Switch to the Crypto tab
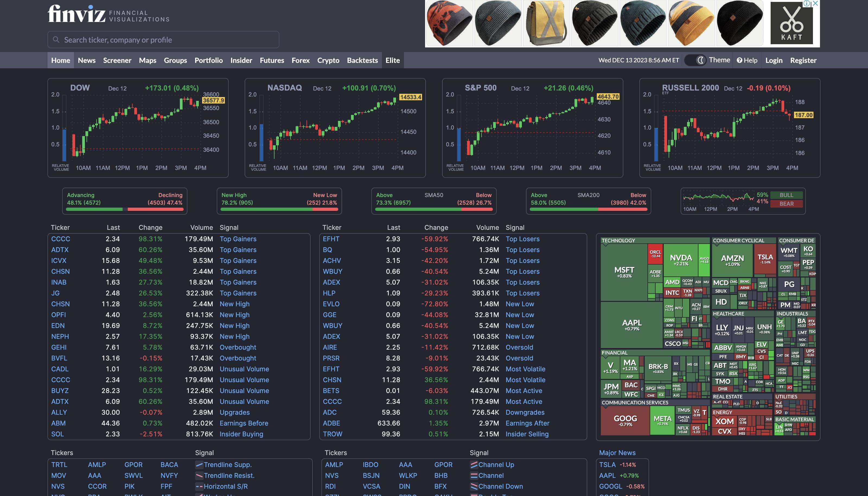 pyautogui.click(x=328, y=60)
